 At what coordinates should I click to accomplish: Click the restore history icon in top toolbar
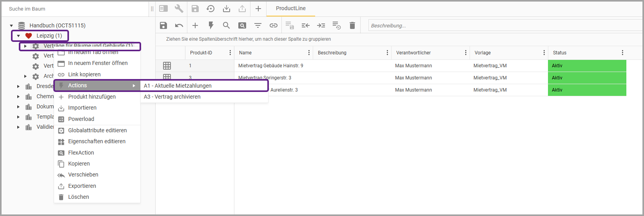coord(210,9)
